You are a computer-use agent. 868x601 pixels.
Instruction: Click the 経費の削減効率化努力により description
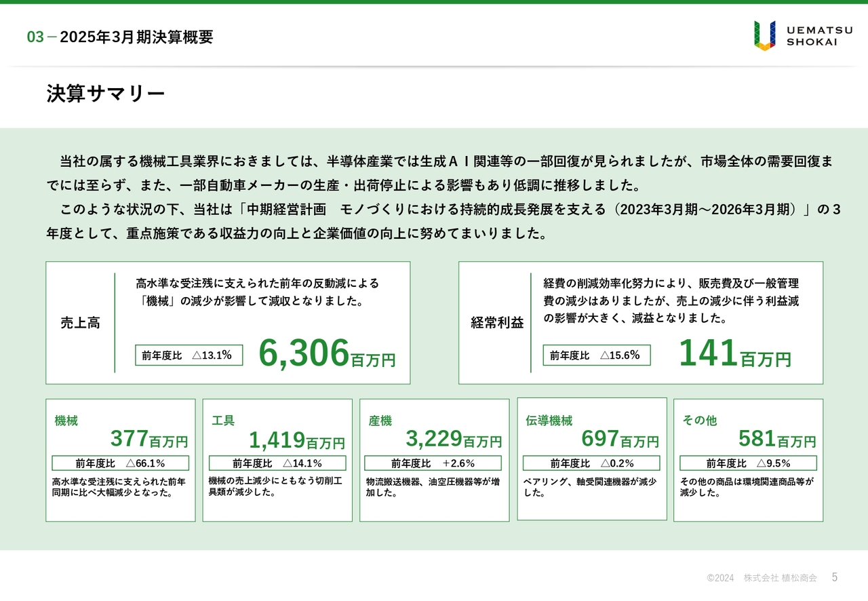pos(671,300)
